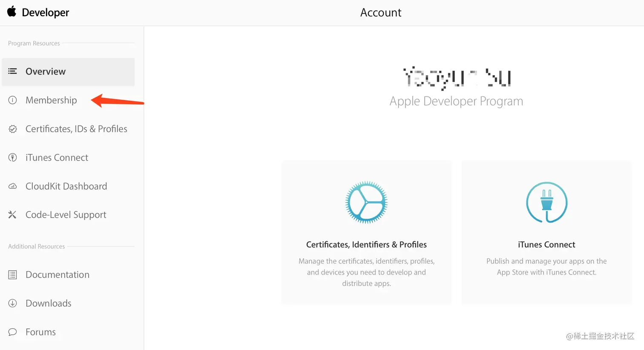
Task: Click the iTunes Connect icon in the sidebar
Action: 13,157
